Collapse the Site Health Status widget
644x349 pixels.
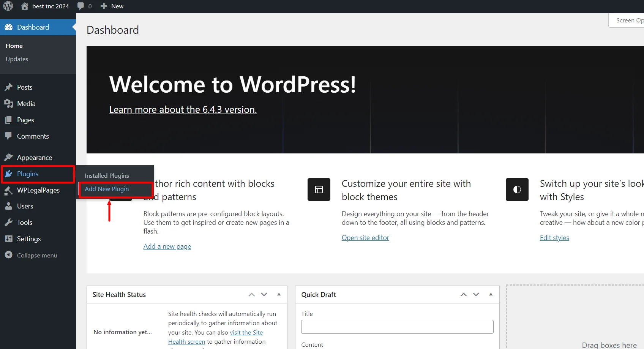(x=279, y=294)
